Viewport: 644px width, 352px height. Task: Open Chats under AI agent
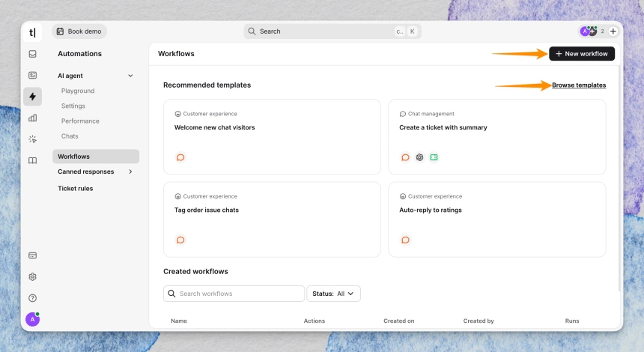click(70, 136)
